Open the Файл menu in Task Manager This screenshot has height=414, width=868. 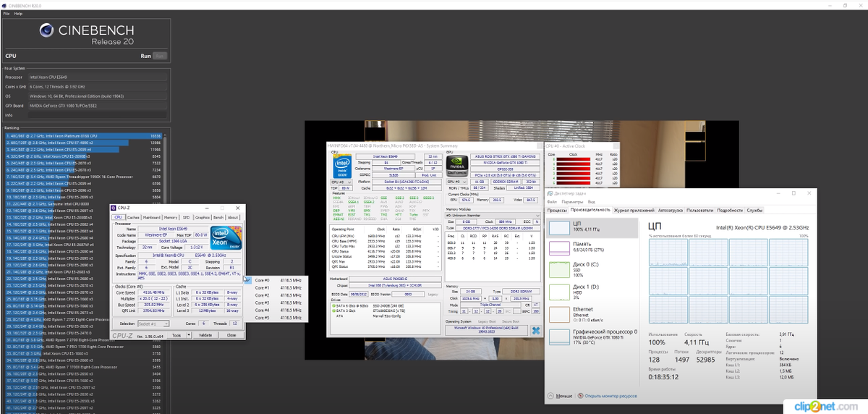point(553,202)
